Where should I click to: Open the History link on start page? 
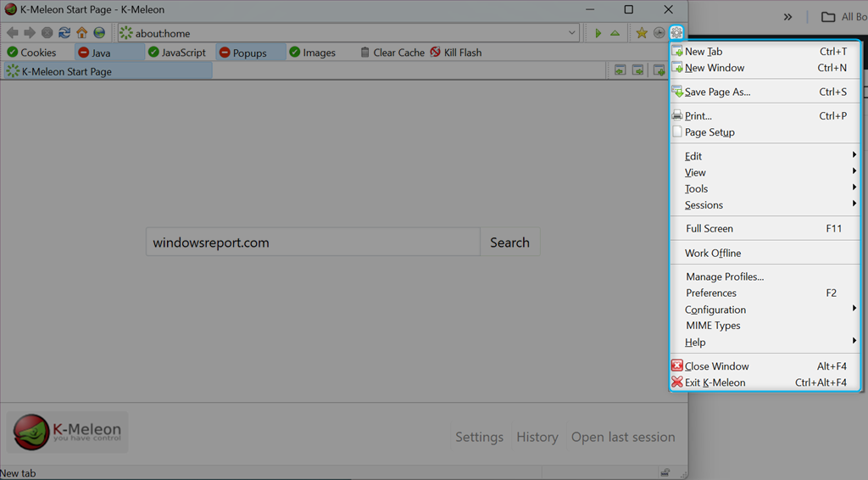click(537, 437)
